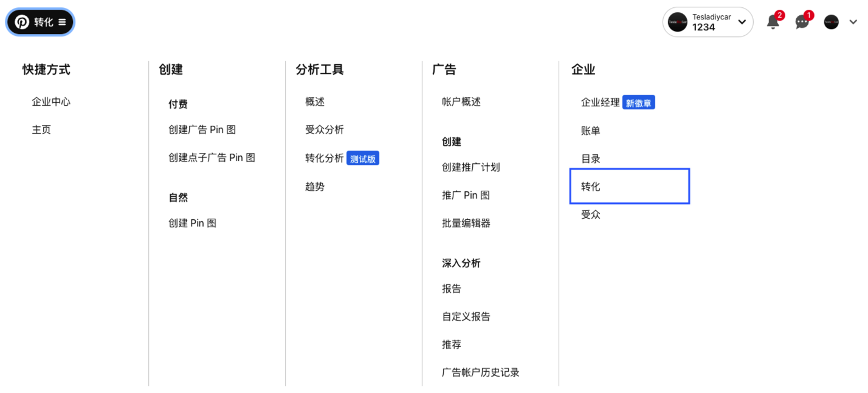Select 创建广告 Pin 图
This screenshot has width=868, height=393.
coord(202,130)
